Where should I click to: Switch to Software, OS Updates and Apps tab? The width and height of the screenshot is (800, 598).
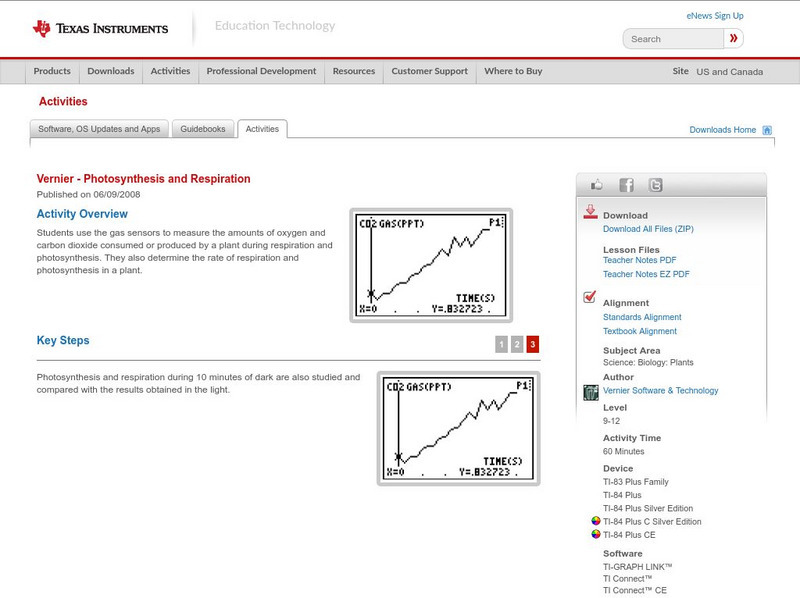pos(99,129)
